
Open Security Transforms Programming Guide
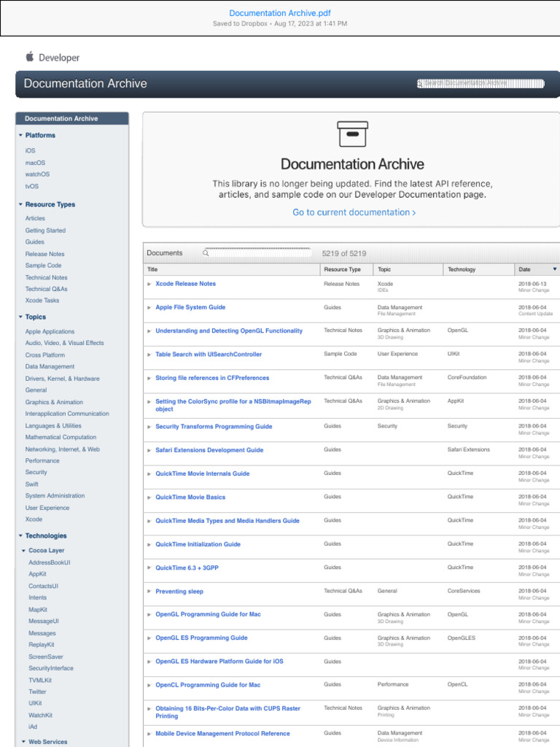click(x=214, y=426)
